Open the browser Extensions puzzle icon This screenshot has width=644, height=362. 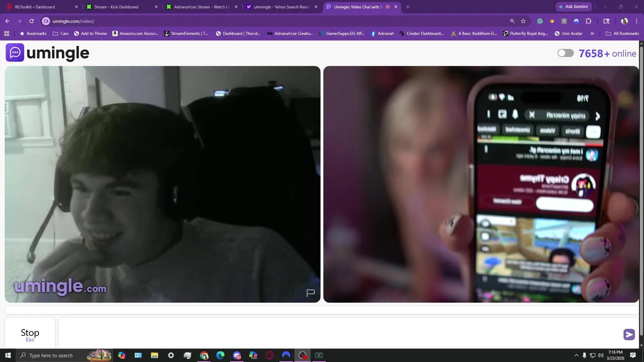[x=588, y=21]
